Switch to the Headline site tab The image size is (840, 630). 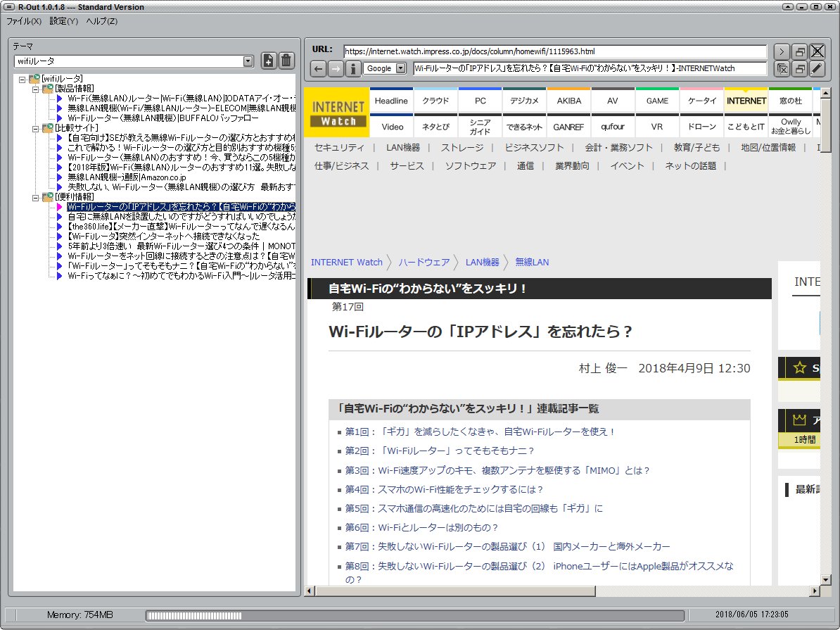click(391, 101)
